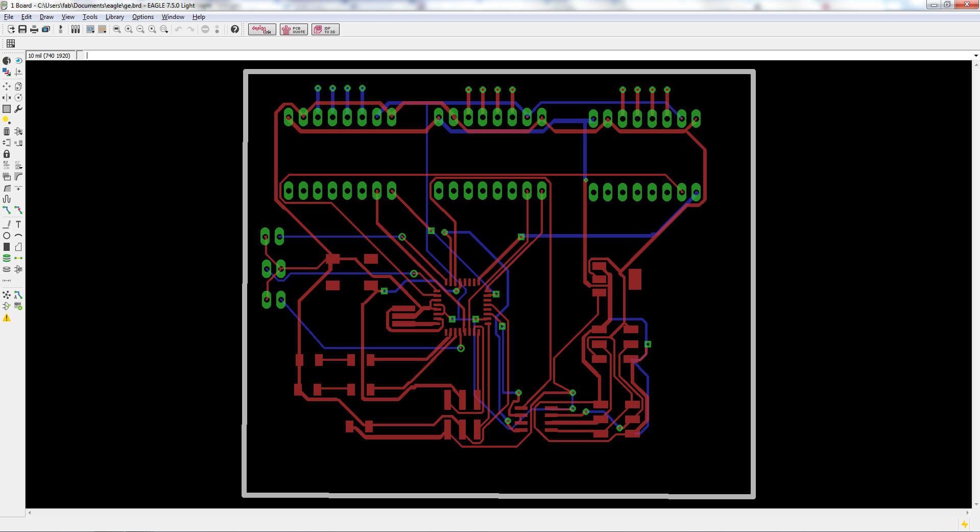This screenshot has width=980, height=532.
Task: Zoom to fit the board
Action: [x=117, y=30]
